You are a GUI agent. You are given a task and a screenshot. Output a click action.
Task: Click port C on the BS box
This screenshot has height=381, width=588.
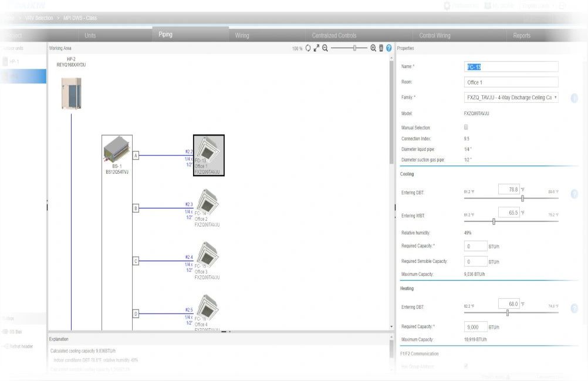(x=136, y=261)
